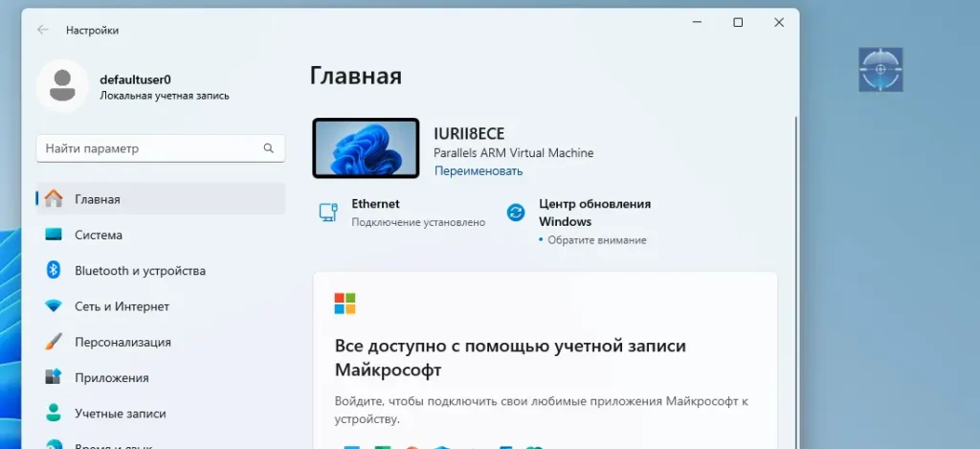Open the Приложения section
Viewport: 980px width, 449px height.
[161, 377]
